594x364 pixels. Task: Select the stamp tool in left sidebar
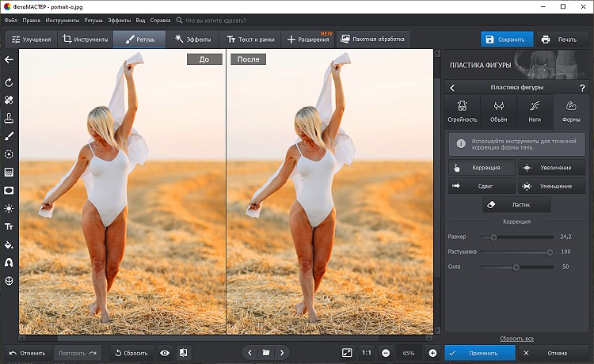click(9, 118)
